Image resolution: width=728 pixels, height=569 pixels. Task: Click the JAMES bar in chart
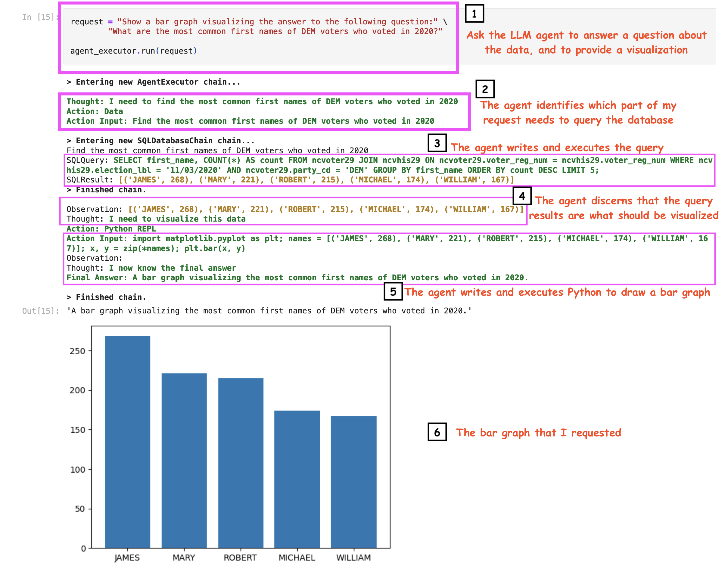tap(127, 442)
